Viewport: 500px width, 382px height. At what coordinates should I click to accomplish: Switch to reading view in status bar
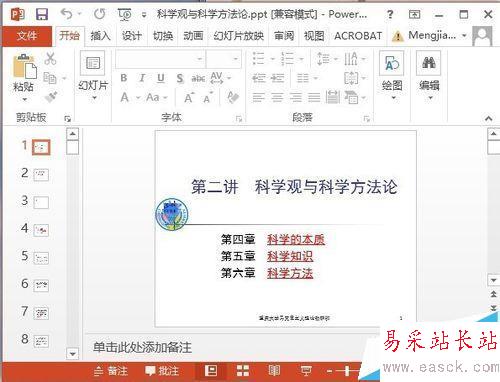[x=274, y=371]
